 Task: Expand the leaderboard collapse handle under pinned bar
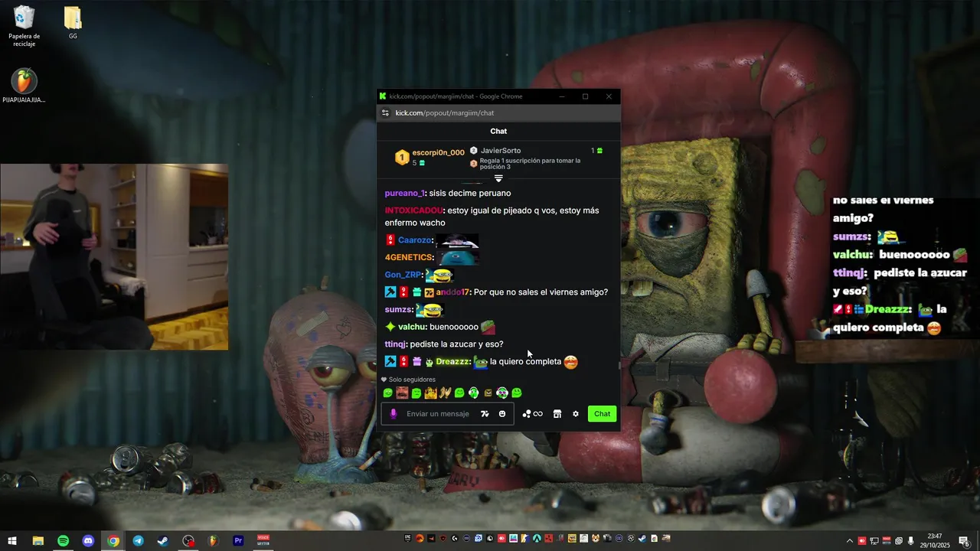click(x=498, y=178)
